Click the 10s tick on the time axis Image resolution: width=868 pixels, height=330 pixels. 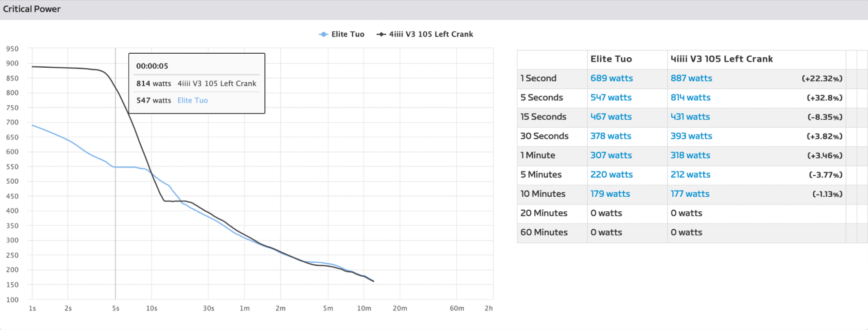tap(151, 308)
